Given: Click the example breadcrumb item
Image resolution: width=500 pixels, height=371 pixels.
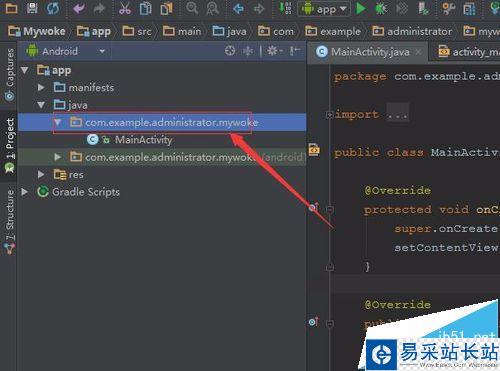Looking at the screenshot, I should point(333,31).
